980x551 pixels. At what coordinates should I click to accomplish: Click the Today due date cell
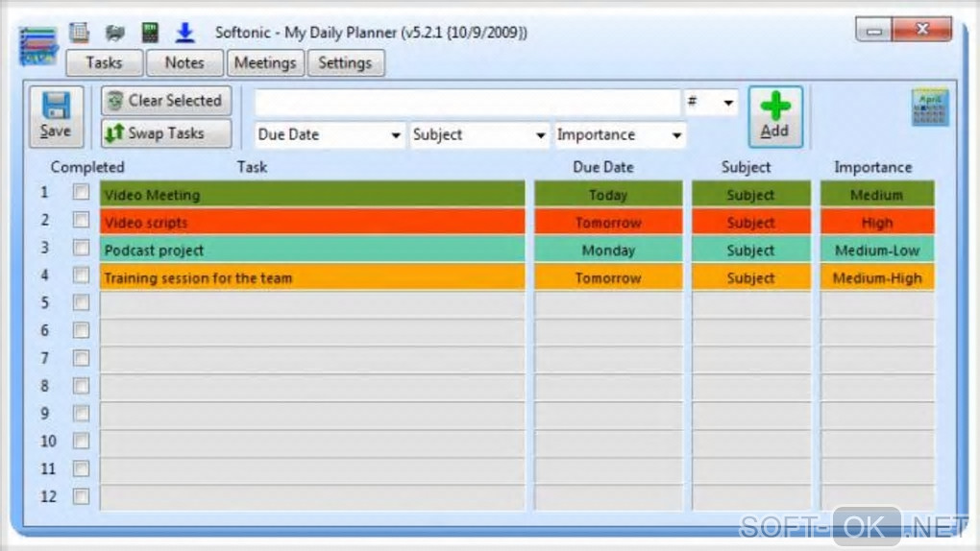click(608, 194)
